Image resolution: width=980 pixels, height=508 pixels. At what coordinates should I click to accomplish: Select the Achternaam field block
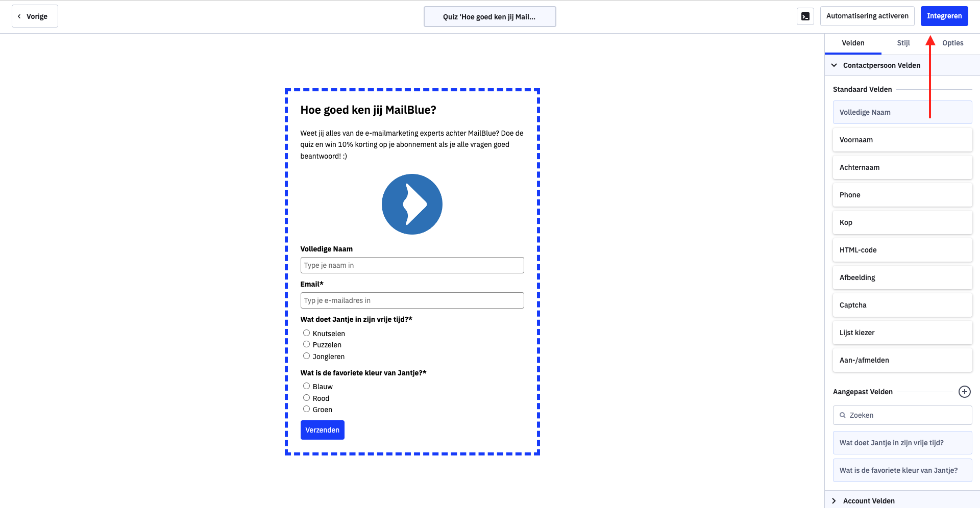point(902,167)
